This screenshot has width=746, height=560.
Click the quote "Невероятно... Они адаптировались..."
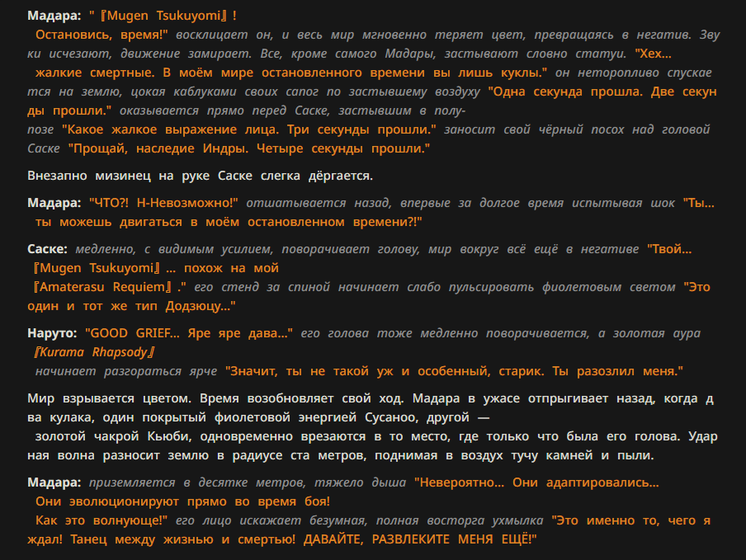coord(536,482)
